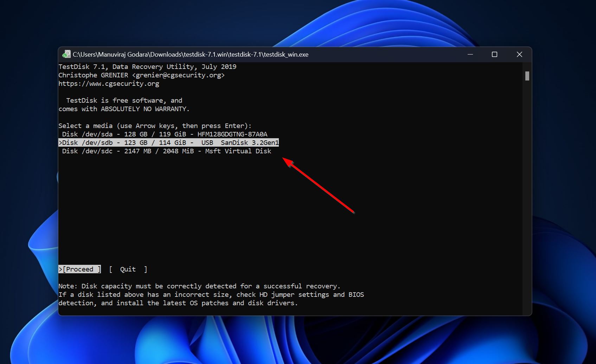The image size is (596, 364).
Task: Click the 'check HD jumper settings and BIOS' line
Action: click(x=211, y=295)
